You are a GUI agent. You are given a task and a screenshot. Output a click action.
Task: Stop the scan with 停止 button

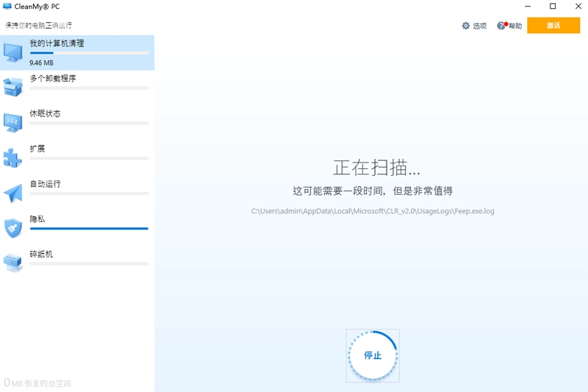click(x=373, y=356)
